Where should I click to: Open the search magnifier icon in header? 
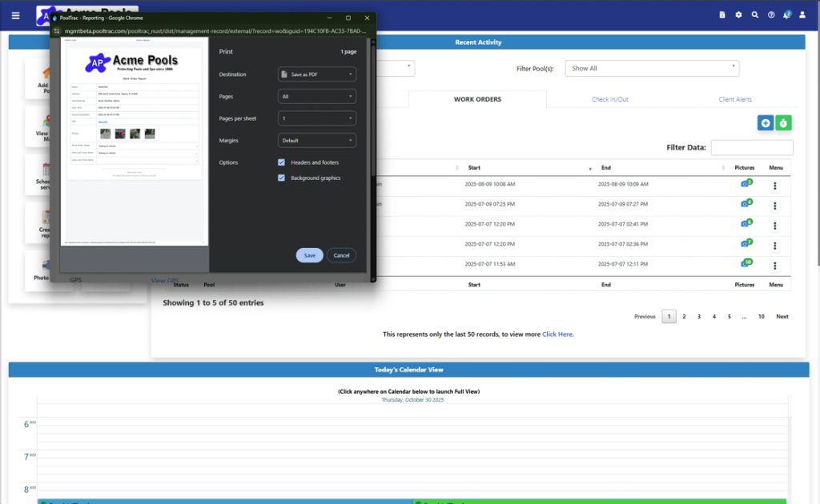click(x=754, y=14)
